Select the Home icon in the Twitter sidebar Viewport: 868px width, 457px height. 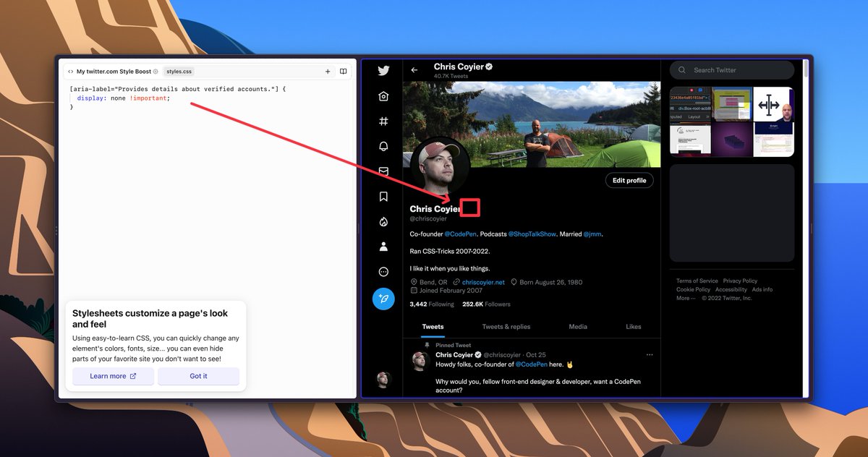click(x=383, y=95)
